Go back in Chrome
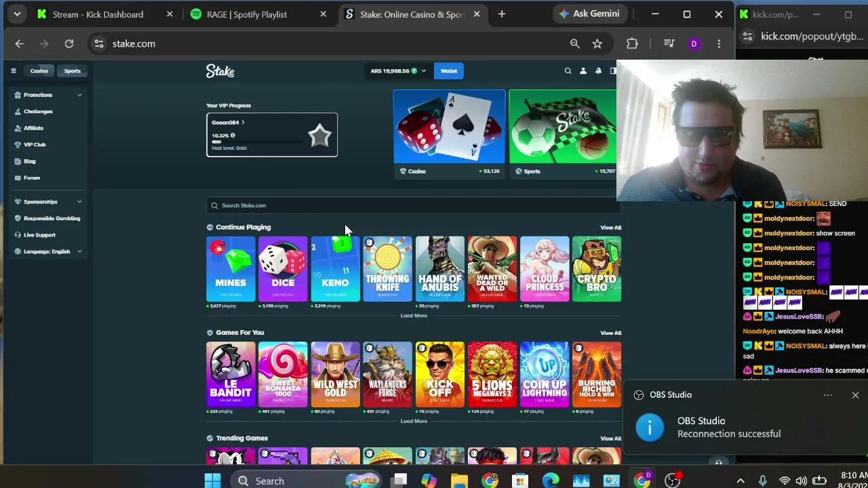 (19, 43)
